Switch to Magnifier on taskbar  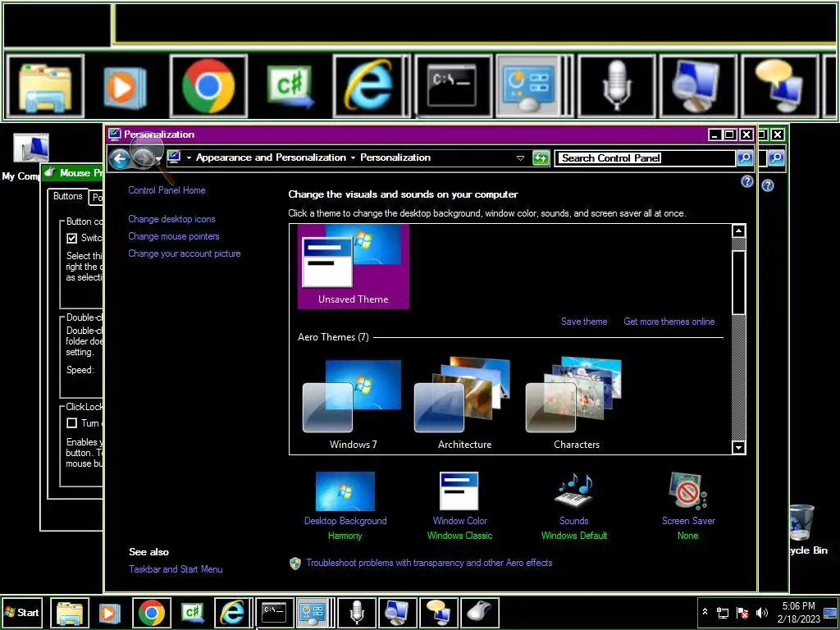coord(398,612)
